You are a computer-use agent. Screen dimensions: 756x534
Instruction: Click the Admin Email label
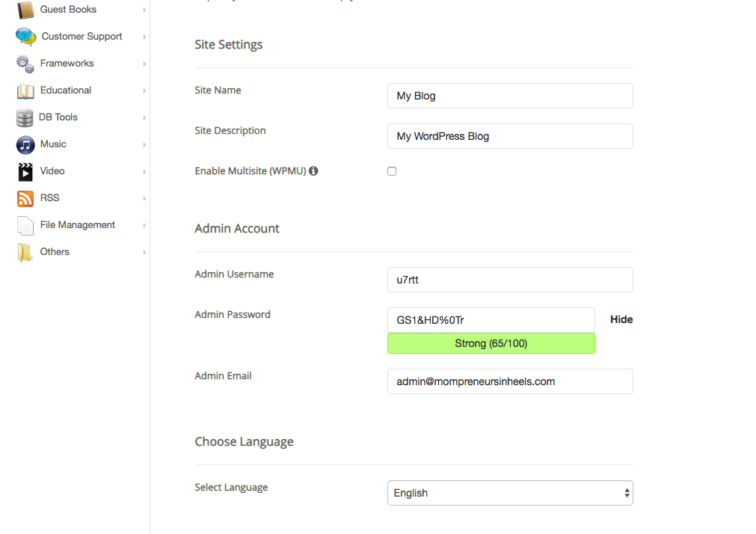coord(224,375)
